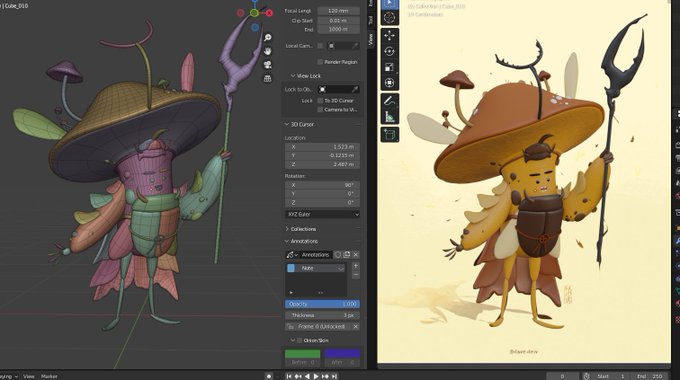Screen dimensions: 680x380
Task: Adjust the annotation Opacity slider
Action: (322, 304)
